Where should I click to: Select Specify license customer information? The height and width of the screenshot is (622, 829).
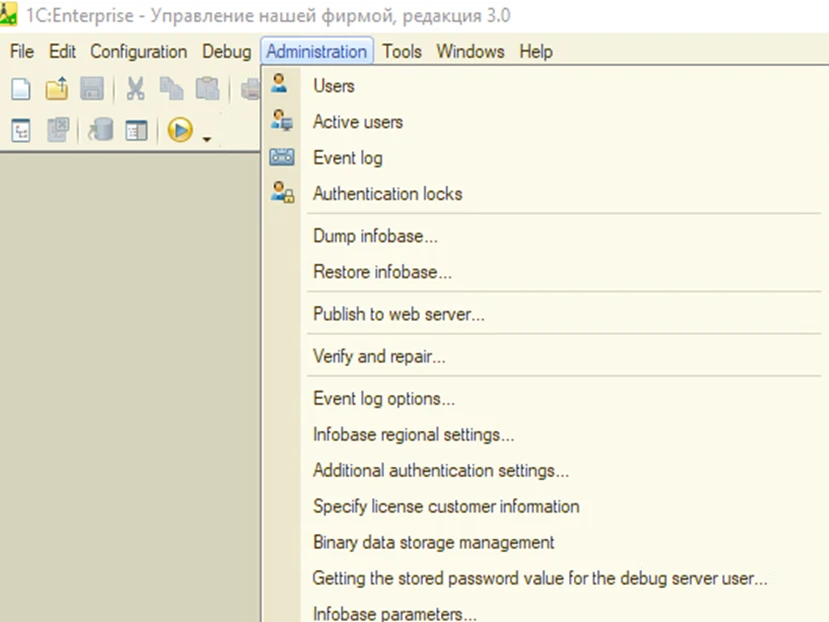[545, 506]
